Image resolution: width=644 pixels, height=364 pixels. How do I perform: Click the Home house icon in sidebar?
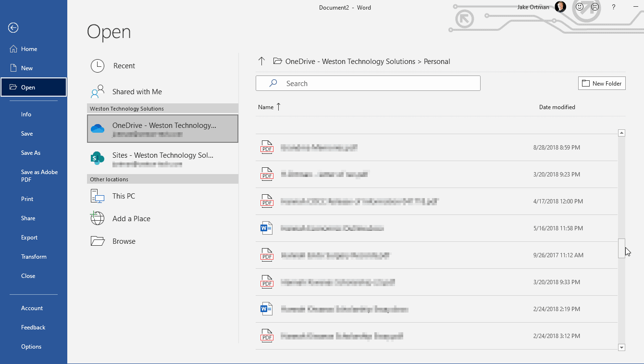13,49
